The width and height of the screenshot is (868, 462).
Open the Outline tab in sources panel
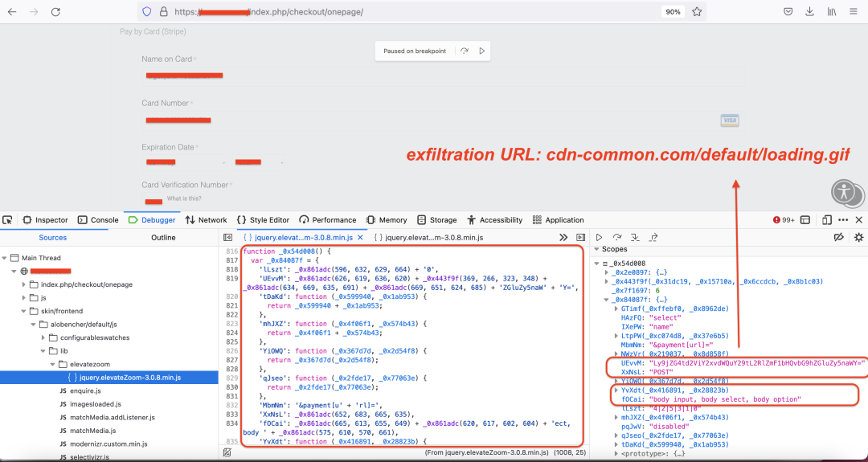click(x=163, y=238)
